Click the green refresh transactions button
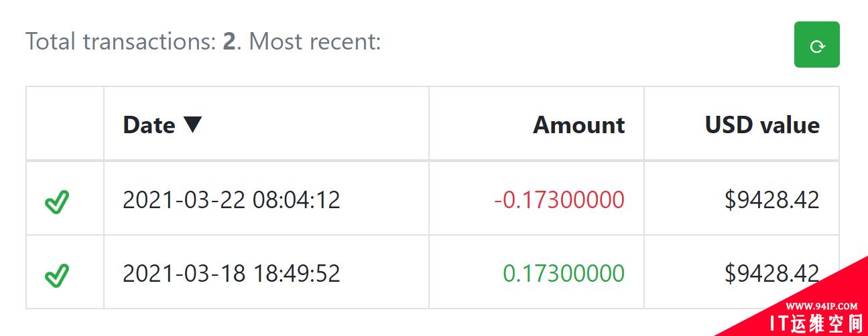868x336 pixels. (816, 45)
